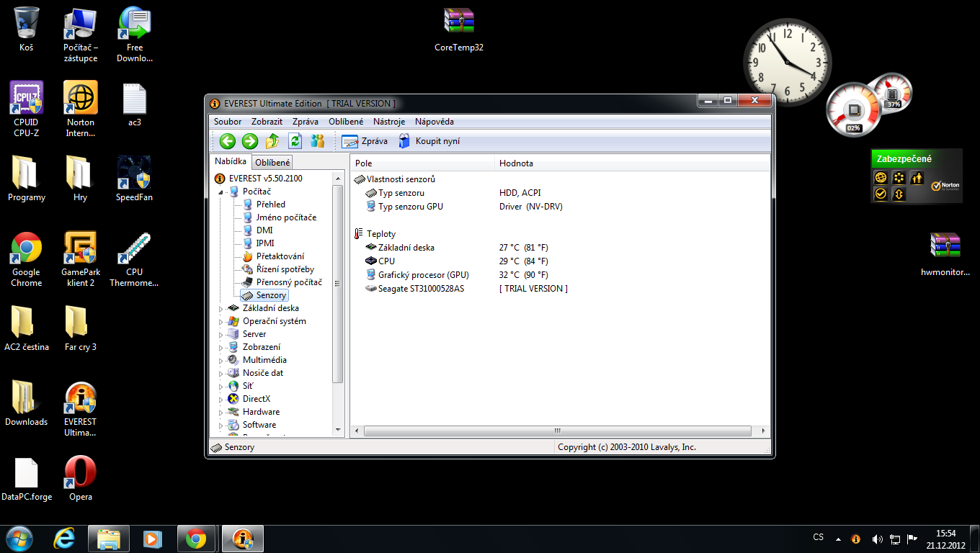Switch to the Oblíbené tab above the tree
Viewport: 980px width, 553px height.
coord(272,163)
